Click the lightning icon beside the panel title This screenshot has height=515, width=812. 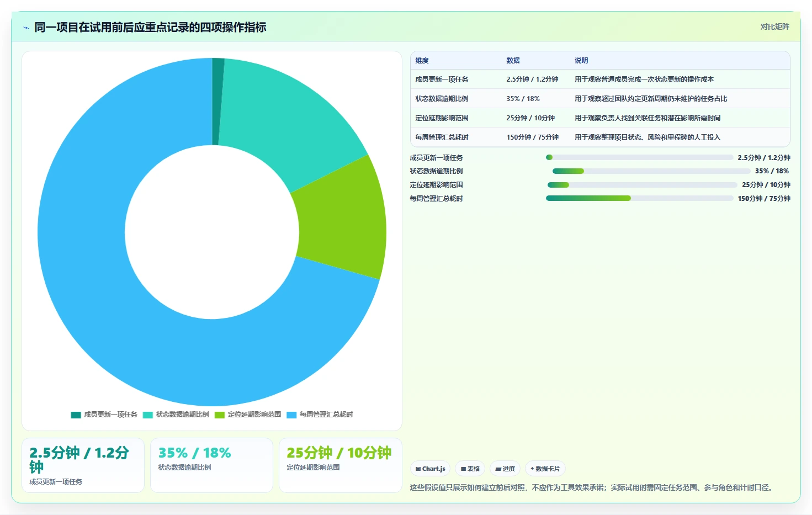coord(26,28)
